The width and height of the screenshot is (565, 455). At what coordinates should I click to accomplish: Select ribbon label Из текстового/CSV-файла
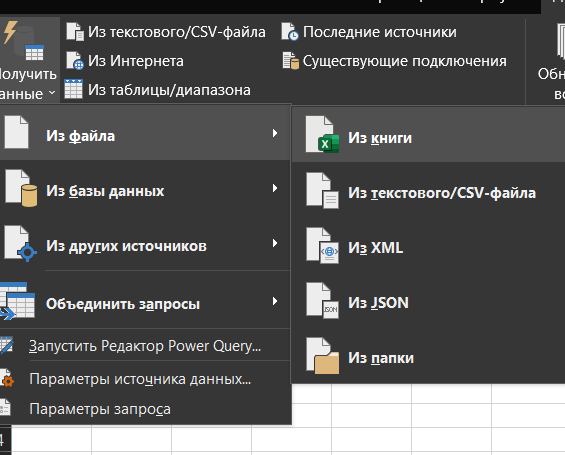point(177,32)
